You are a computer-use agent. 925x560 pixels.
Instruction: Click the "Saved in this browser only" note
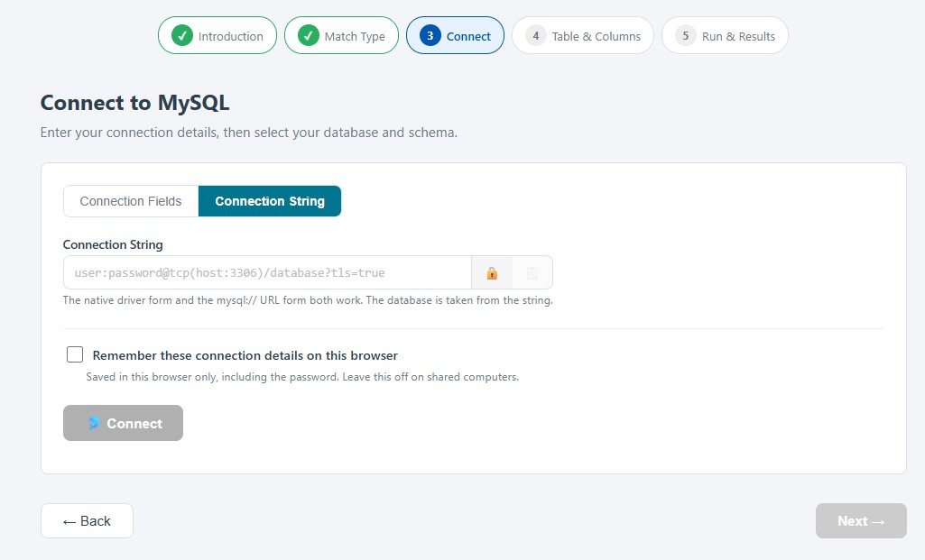302,377
